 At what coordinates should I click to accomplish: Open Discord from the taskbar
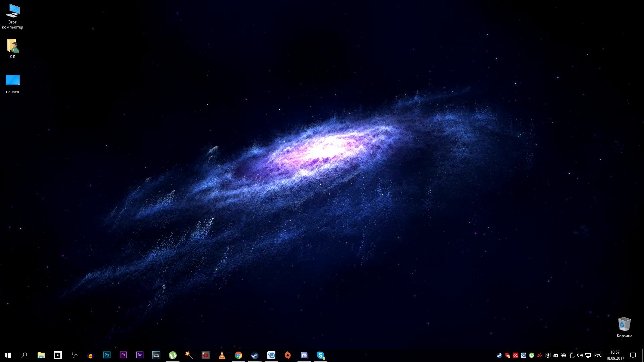(x=304, y=355)
